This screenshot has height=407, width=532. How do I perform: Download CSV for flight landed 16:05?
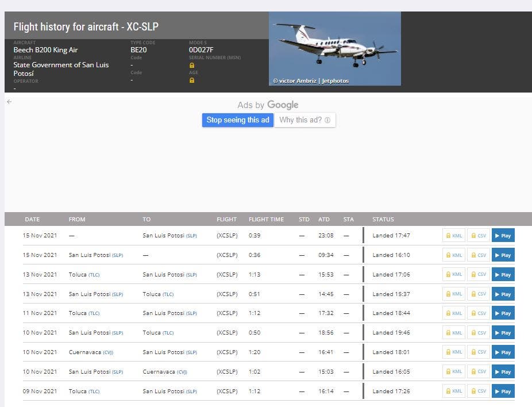point(478,372)
